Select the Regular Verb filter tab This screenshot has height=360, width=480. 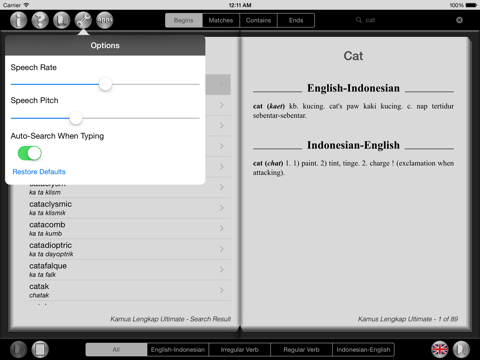tap(301, 350)
